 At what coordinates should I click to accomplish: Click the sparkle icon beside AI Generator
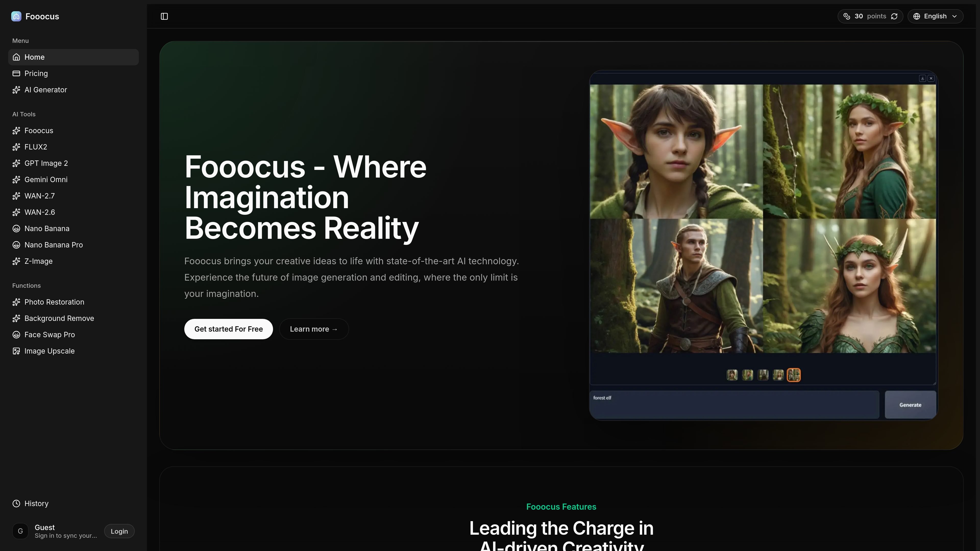click(16, 90)
